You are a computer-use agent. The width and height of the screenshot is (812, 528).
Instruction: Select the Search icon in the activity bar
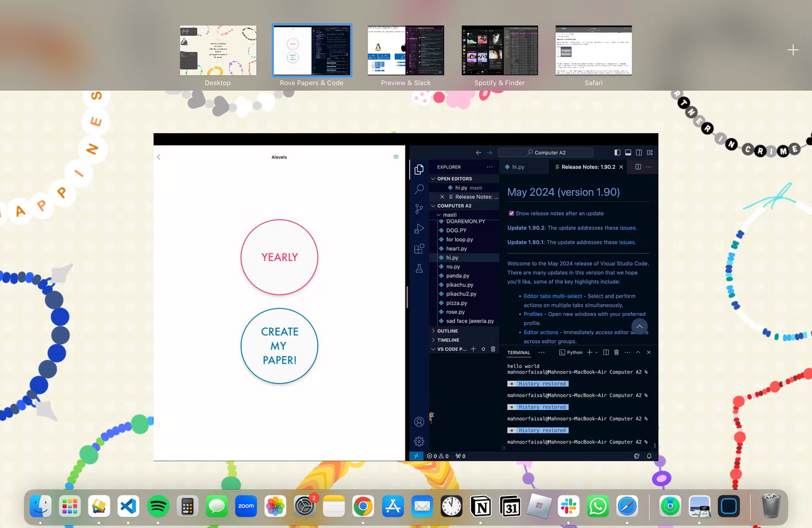coord(418,189)
